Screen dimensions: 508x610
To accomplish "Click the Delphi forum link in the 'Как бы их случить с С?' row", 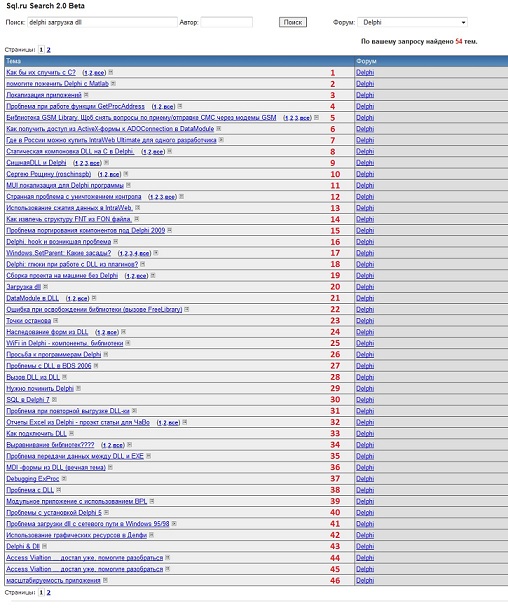I will (x=365, y=72).
